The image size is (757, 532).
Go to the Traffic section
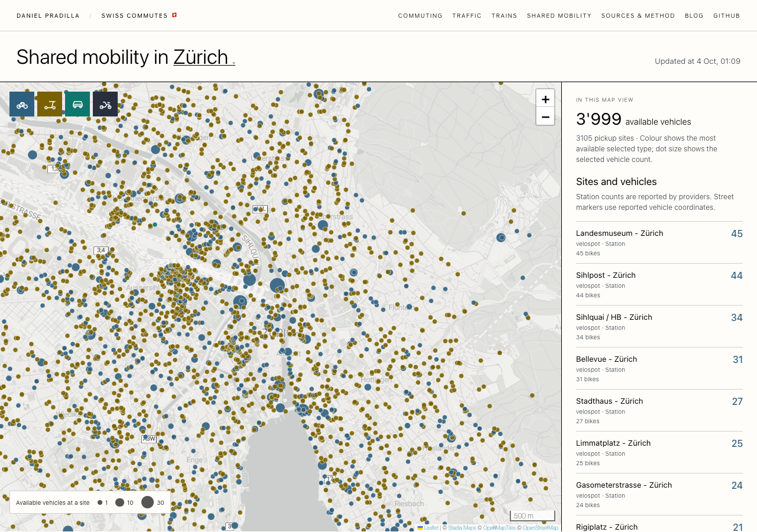[467, 16]
